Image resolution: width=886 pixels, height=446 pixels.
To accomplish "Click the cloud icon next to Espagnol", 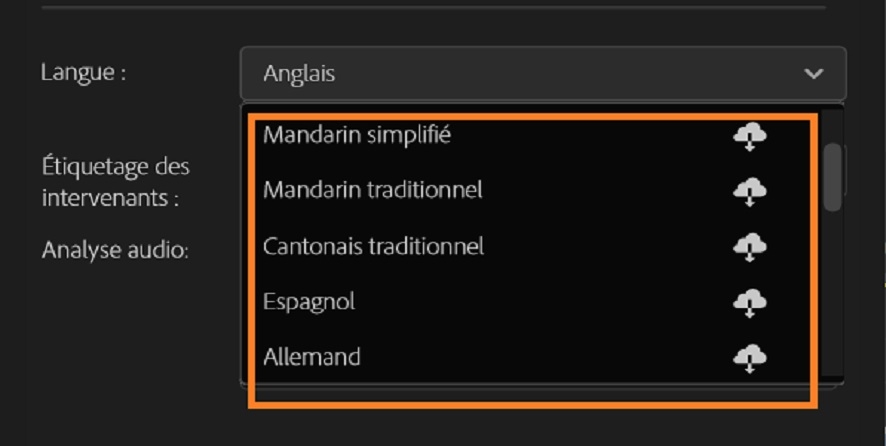I will pyautogui.click(x=749, y=301).
